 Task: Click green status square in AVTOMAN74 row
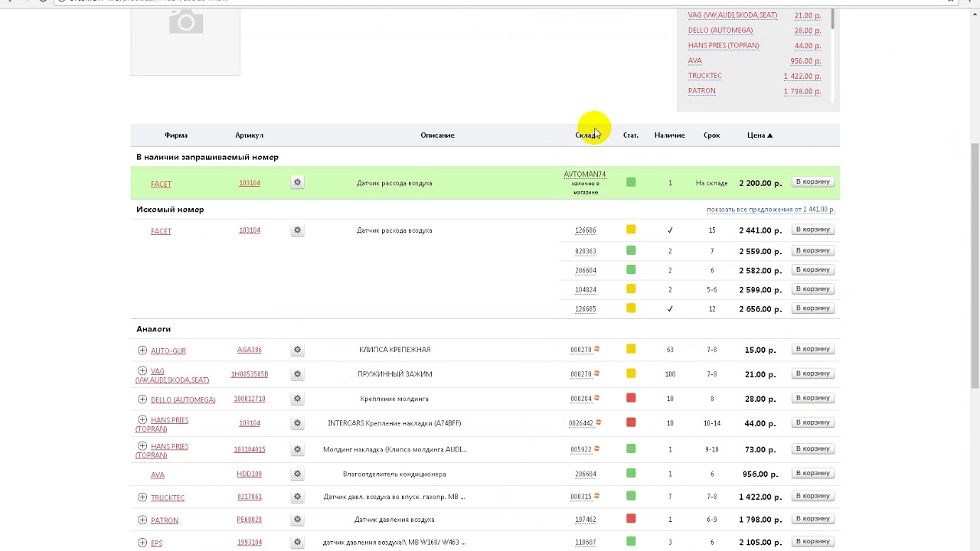tap(631, 182)
